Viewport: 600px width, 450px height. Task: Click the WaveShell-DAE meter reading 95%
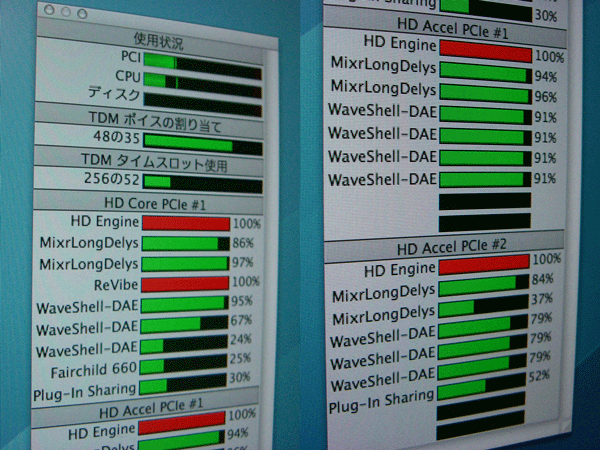pyautogui.click(x=185, y=304)
